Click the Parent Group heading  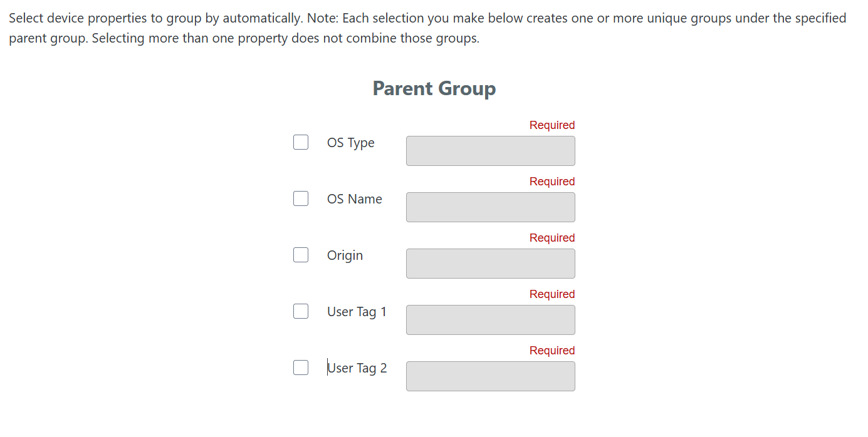point(434,88)
